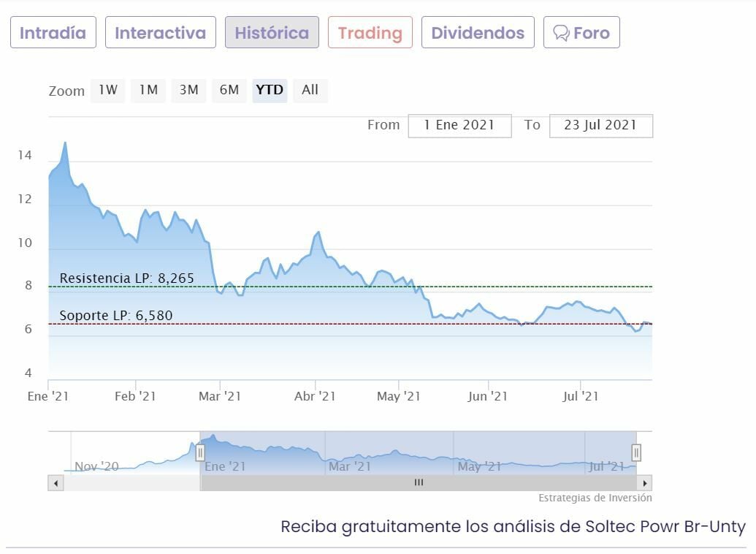
Task: Activate the YTD zoom button
Action: (270, 90)
